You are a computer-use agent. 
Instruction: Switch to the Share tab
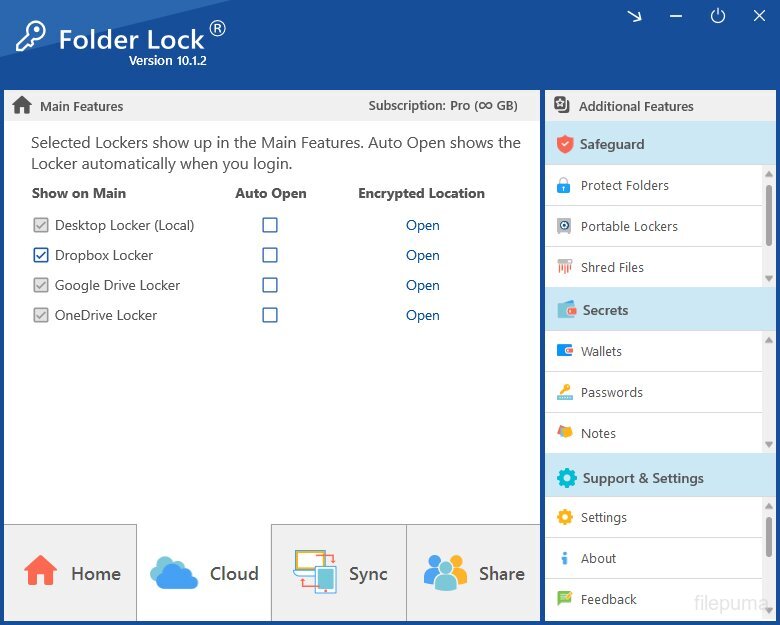[473, 572]
